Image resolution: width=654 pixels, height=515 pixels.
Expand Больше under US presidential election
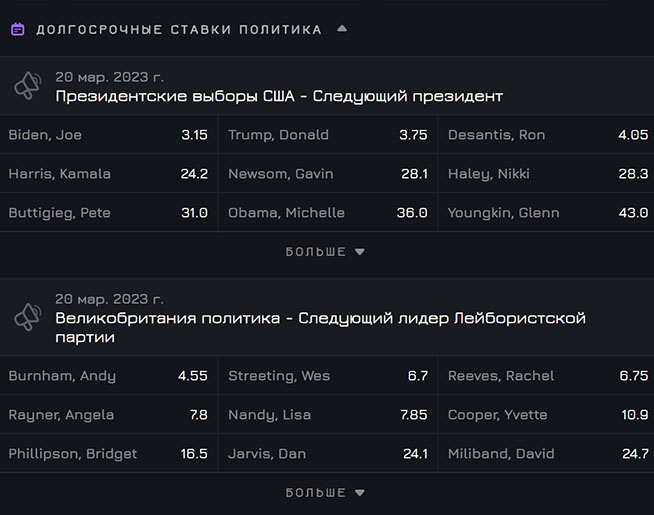click(326, 252)
